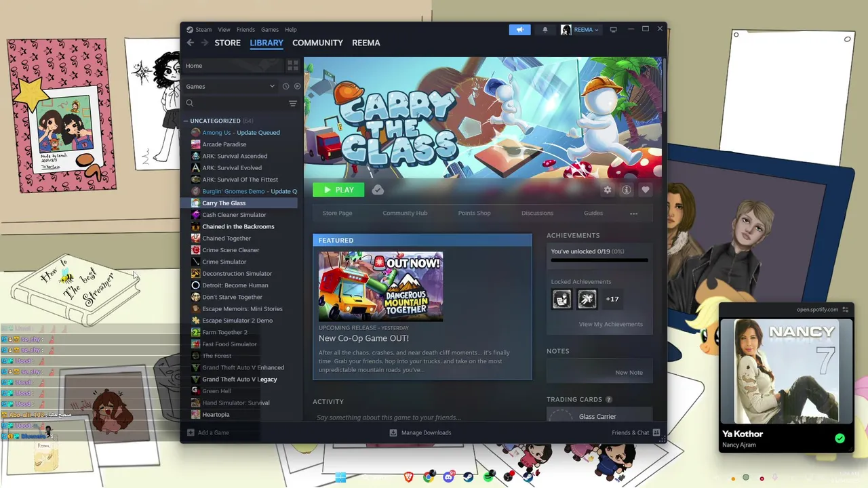
Task: Open the Games menu
Action: [270, 30]
